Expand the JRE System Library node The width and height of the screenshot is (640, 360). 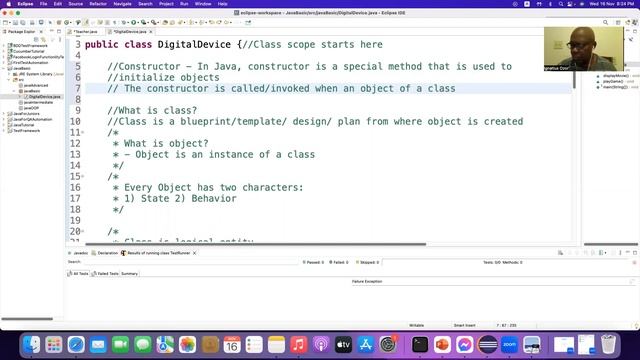9,74
